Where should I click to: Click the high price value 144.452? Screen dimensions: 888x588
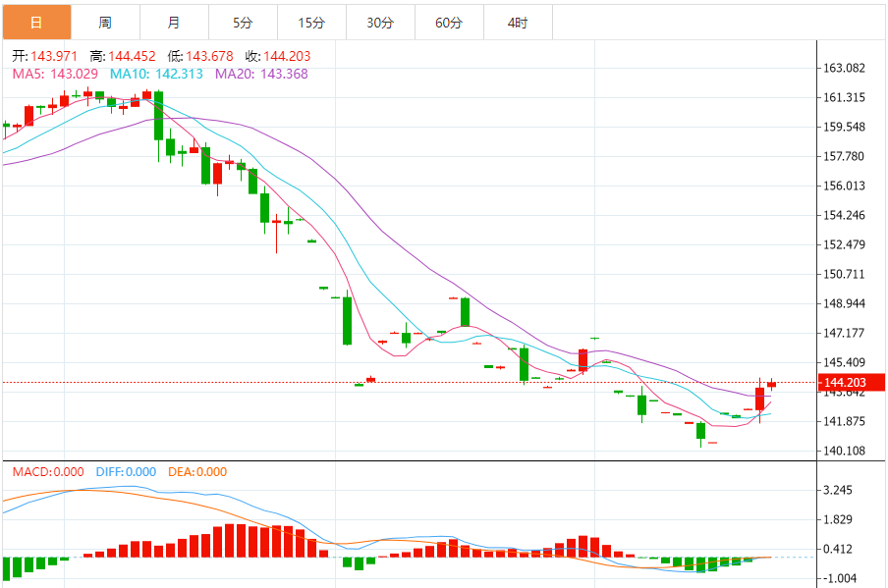[x=132, y=56]
